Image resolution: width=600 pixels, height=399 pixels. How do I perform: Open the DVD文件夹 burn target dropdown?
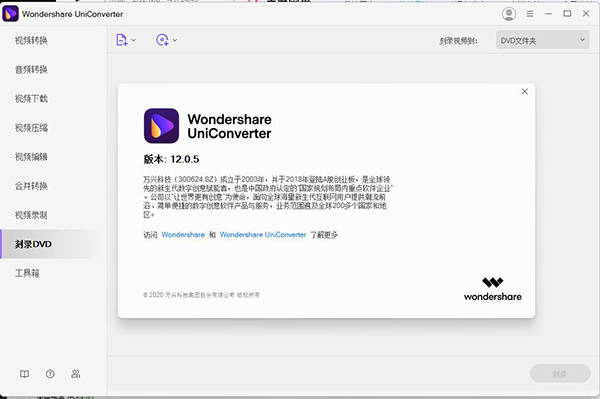pos(543,40)
